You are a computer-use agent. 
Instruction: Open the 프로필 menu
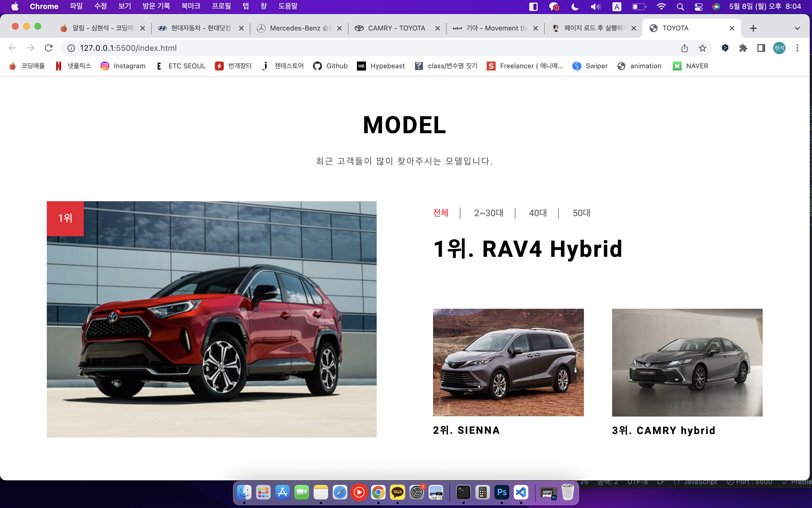tap(221, 6)
